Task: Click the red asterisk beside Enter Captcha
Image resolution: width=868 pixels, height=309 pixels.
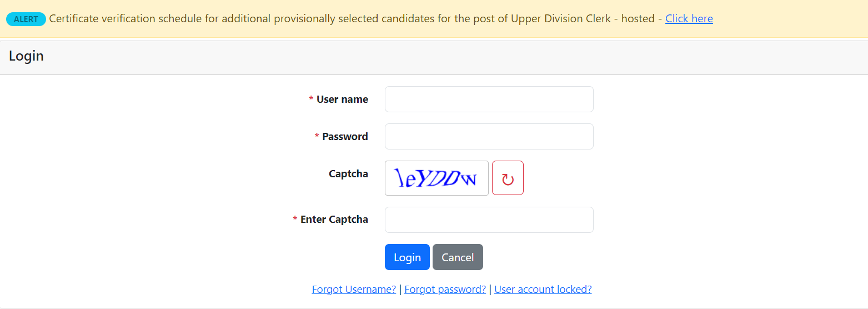Action: pos(295,219)
